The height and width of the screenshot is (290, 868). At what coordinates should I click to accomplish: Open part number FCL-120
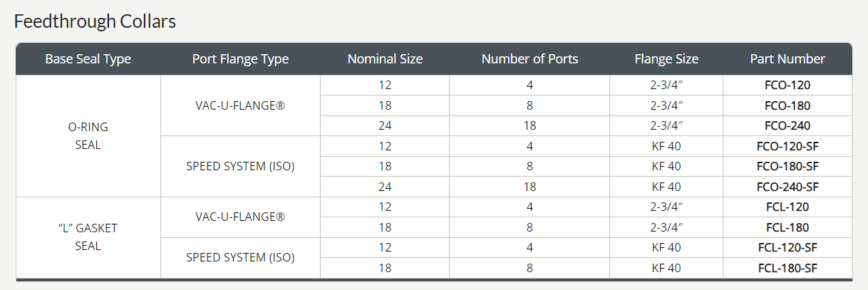[x=787, y=207]
